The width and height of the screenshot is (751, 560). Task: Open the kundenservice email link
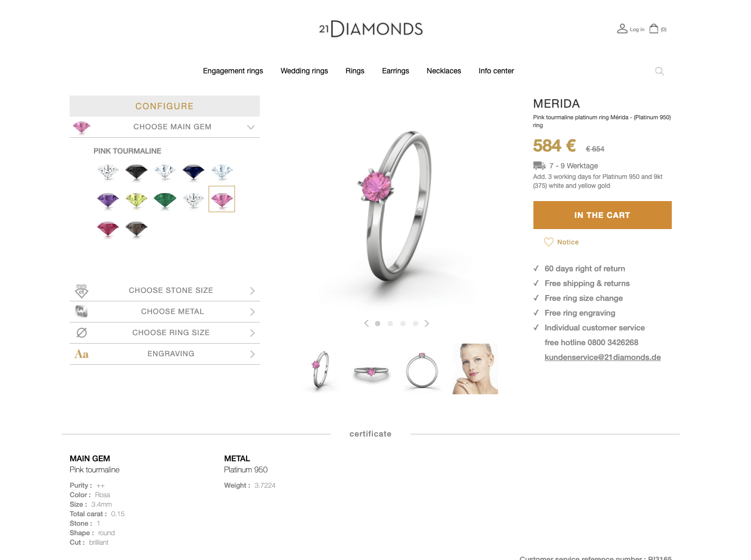603,357
